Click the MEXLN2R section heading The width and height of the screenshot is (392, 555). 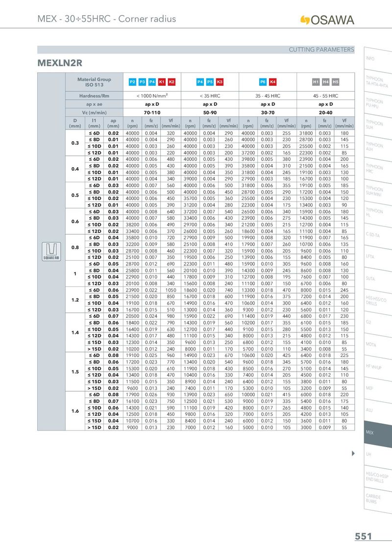point(60,63)
